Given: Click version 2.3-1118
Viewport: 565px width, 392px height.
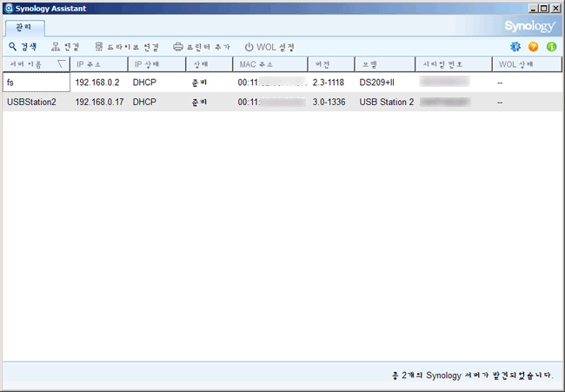Looking at the screenshot, I should click(x=329, y=83).
